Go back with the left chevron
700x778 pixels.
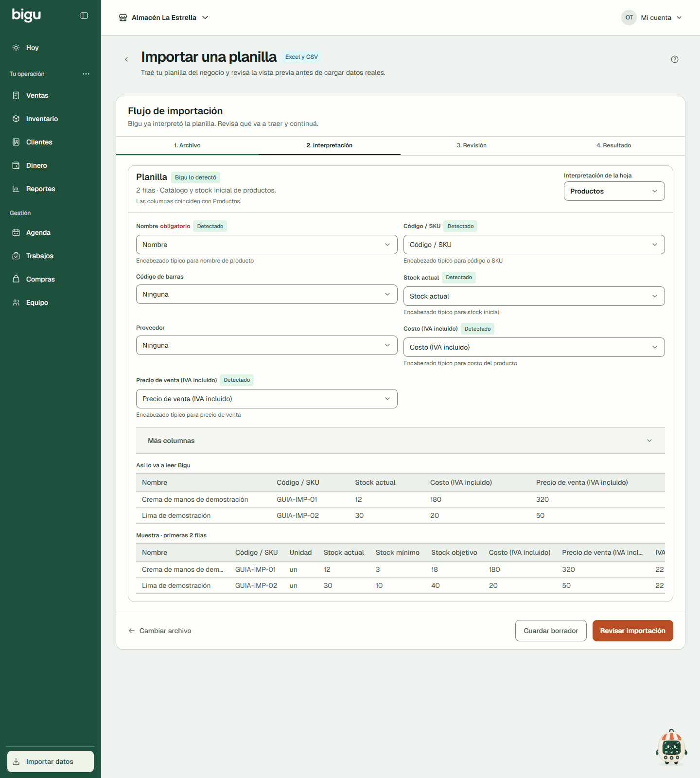(x=126, y=59)
